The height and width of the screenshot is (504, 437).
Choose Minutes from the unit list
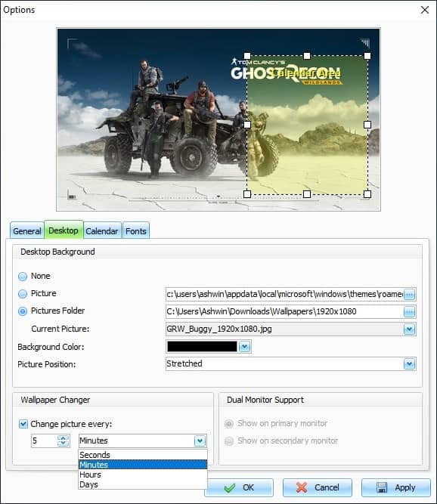(143, 465)
